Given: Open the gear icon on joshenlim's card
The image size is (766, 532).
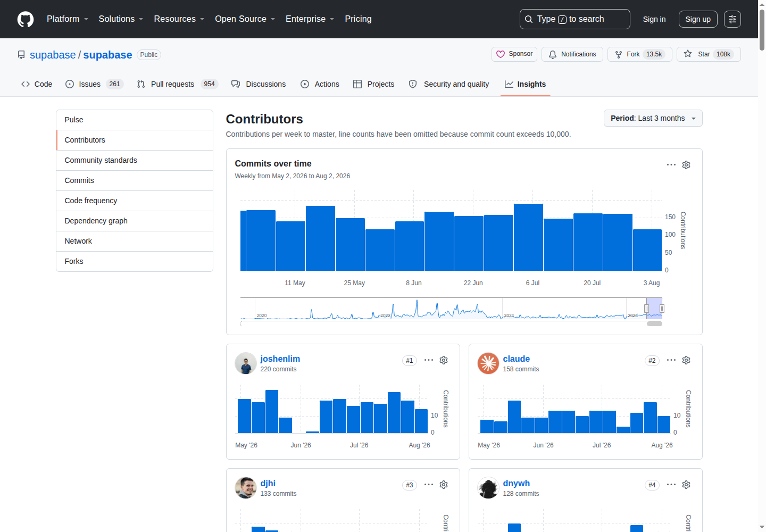Looking at the screenshot, I should coord(444,360).
